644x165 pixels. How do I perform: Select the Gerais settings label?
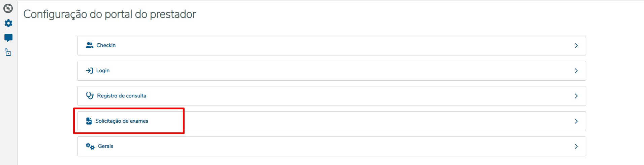point(105,146)
